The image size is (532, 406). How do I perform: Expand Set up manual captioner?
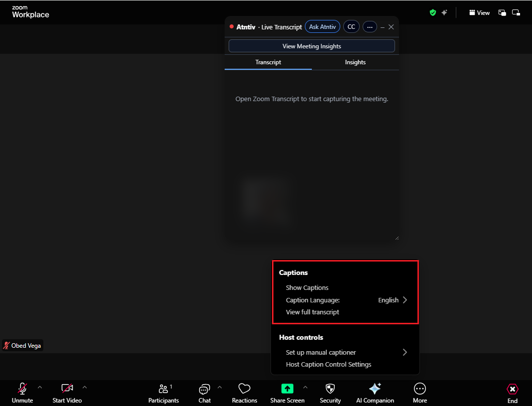coord(321,352)
